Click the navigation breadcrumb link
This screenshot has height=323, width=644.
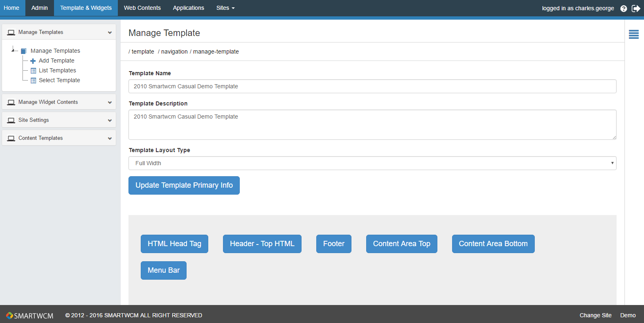(x=174, y=52)
